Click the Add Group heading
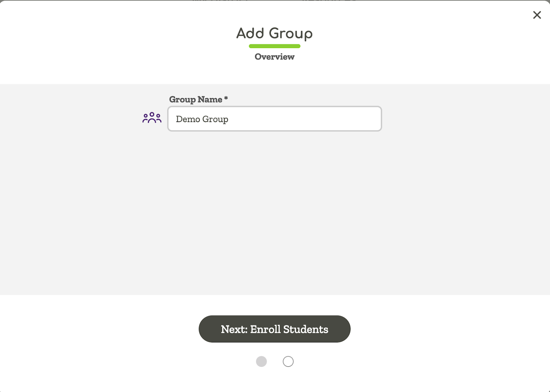550x392 pixels. (x=274, y=33)
